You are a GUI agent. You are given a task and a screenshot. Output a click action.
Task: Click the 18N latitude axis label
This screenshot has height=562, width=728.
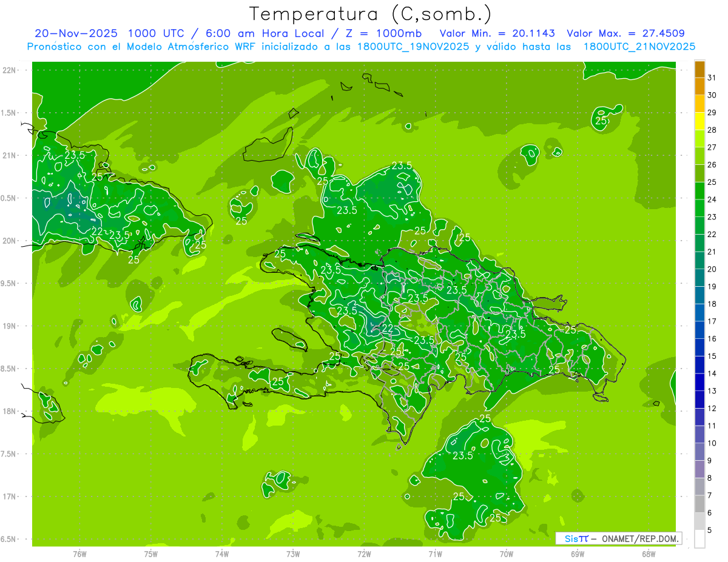pyautogui.click(x=9, y=411)
